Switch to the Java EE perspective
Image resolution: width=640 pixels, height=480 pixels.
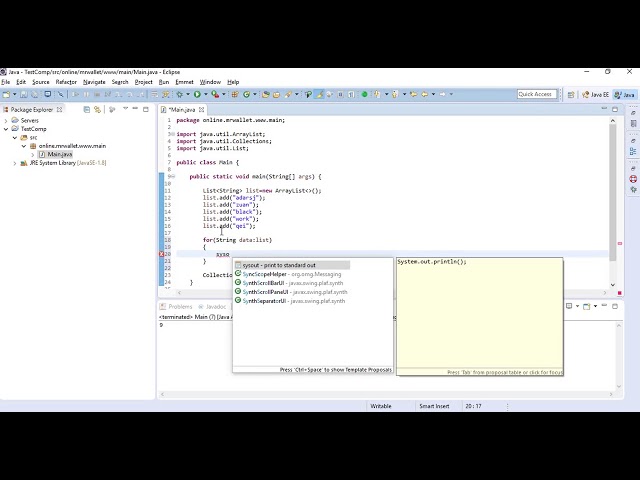pos(596,95)
